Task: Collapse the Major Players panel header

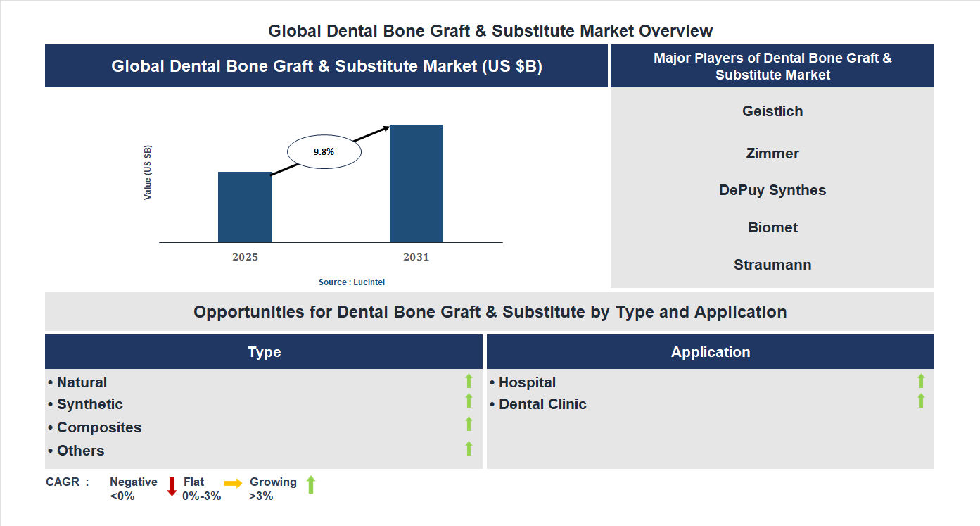Action: click(x=772, y=65)
